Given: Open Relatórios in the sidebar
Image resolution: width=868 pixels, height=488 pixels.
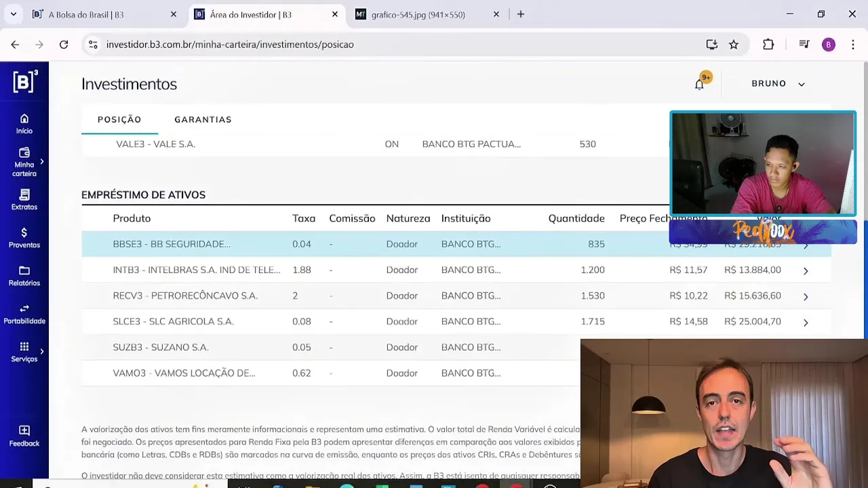Looking at the screenshot, I should [x=24, y=276].
